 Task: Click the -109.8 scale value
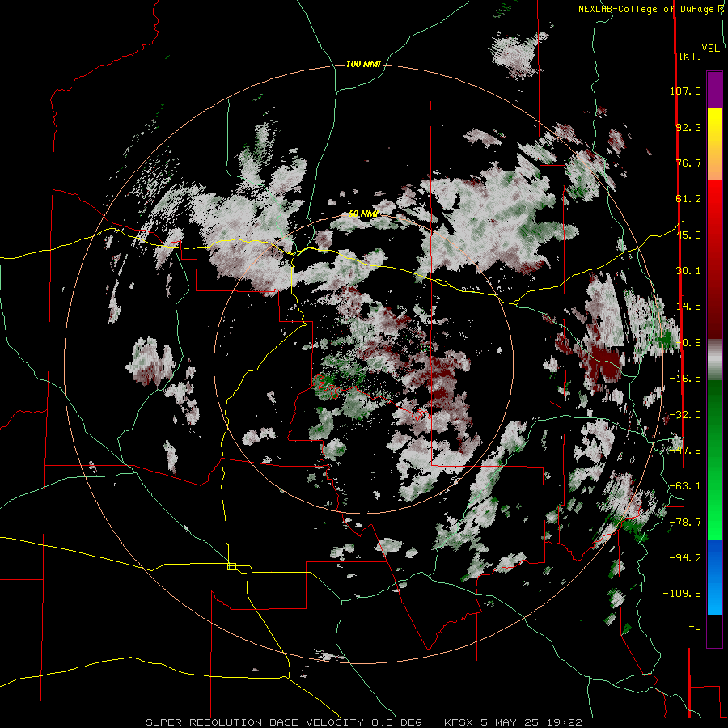pos(682,594)
